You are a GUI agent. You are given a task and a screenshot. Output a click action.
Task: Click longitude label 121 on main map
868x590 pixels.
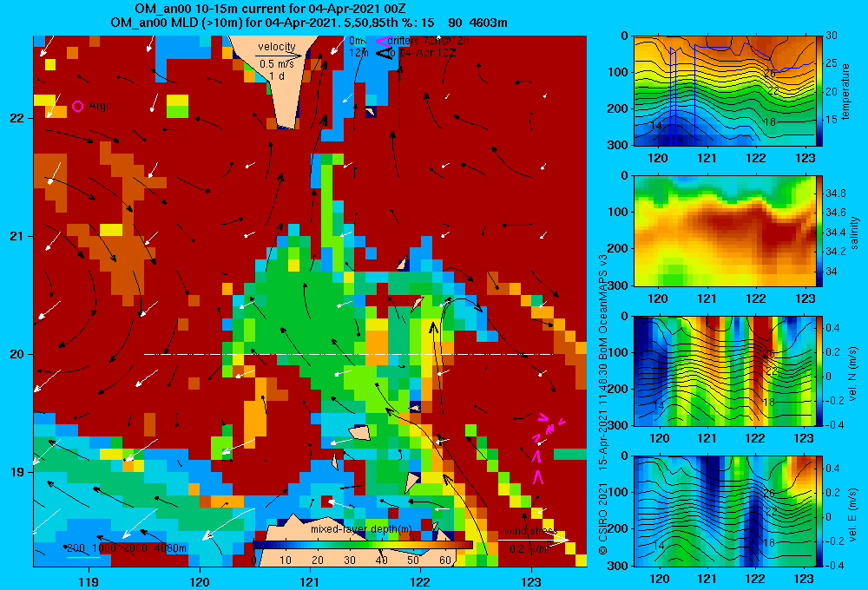[x=310, y=581]
